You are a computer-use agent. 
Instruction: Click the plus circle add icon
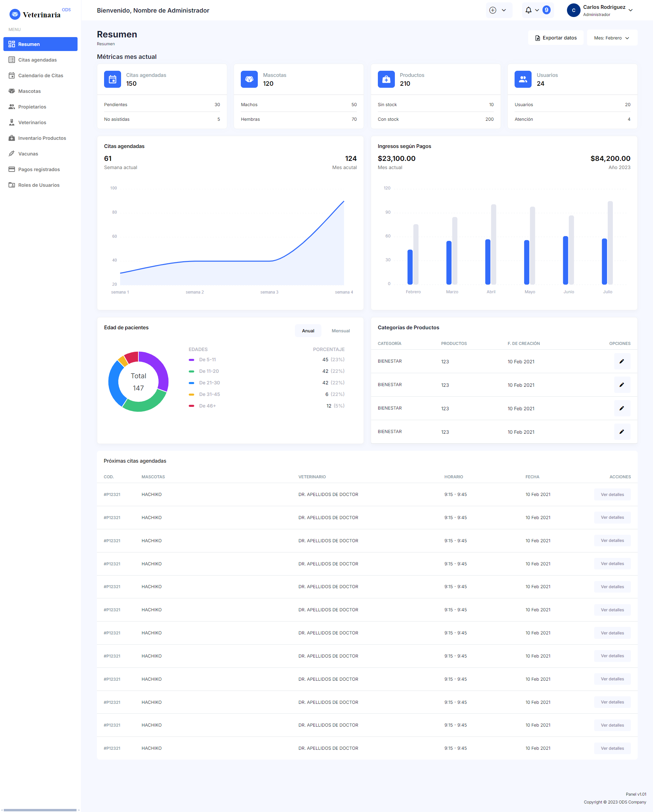[x=492, y=10]
